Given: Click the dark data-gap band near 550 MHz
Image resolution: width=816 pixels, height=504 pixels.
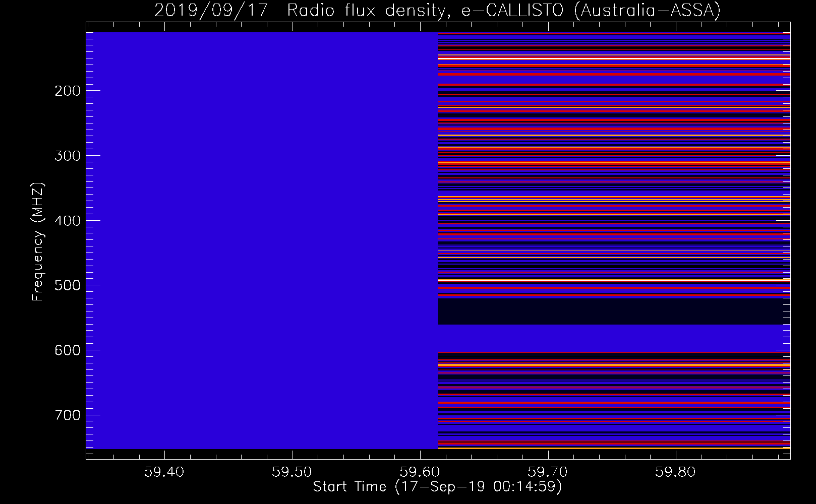Looking at the screenshot, I should [x=614, y=311].
